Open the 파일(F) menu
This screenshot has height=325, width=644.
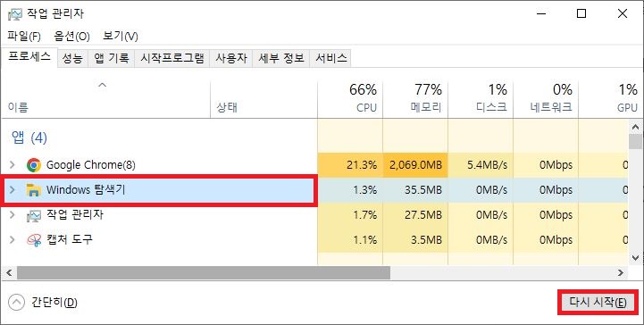tap(24, 37)
